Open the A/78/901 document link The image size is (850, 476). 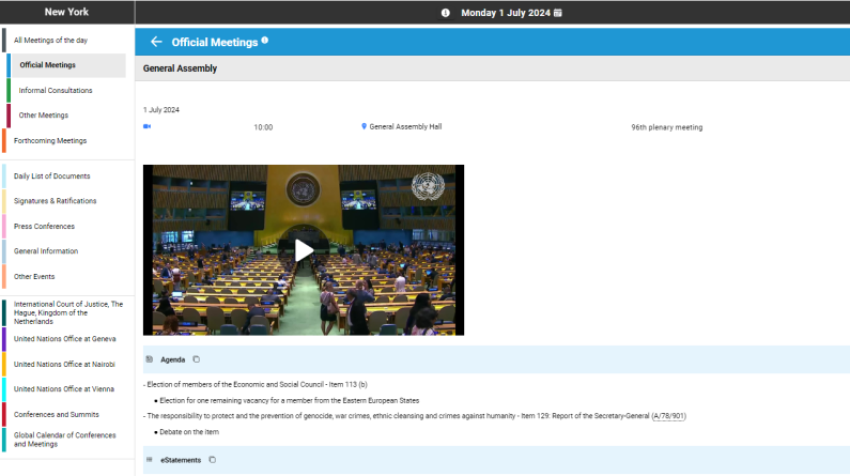pyautogui.click(x=669, y=416)
